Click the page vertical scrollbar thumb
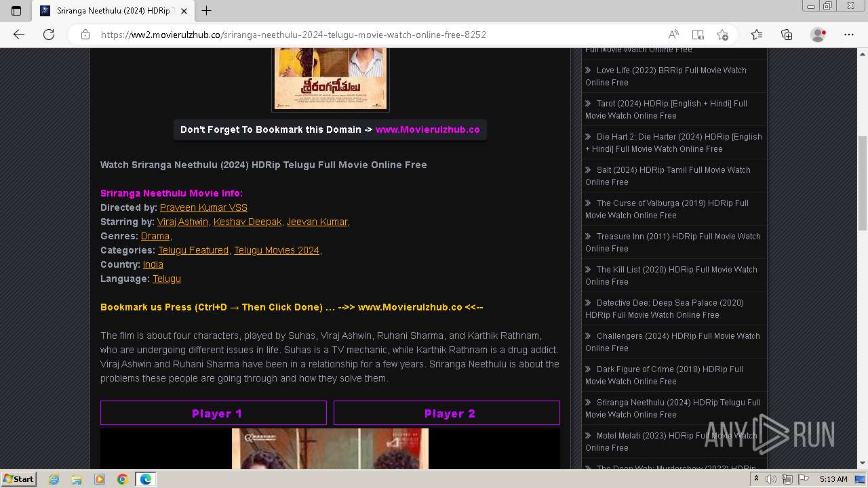 pos(862,183)
